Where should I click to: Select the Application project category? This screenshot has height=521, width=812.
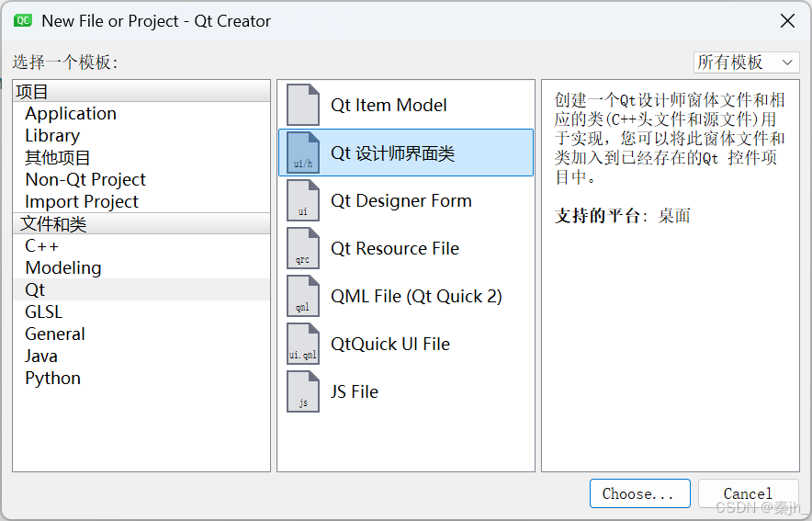click(x=141, y=113)
